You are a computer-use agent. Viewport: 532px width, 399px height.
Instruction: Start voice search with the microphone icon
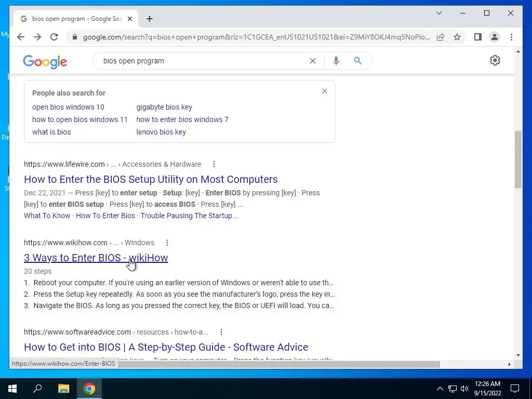(x=336, y=61)
